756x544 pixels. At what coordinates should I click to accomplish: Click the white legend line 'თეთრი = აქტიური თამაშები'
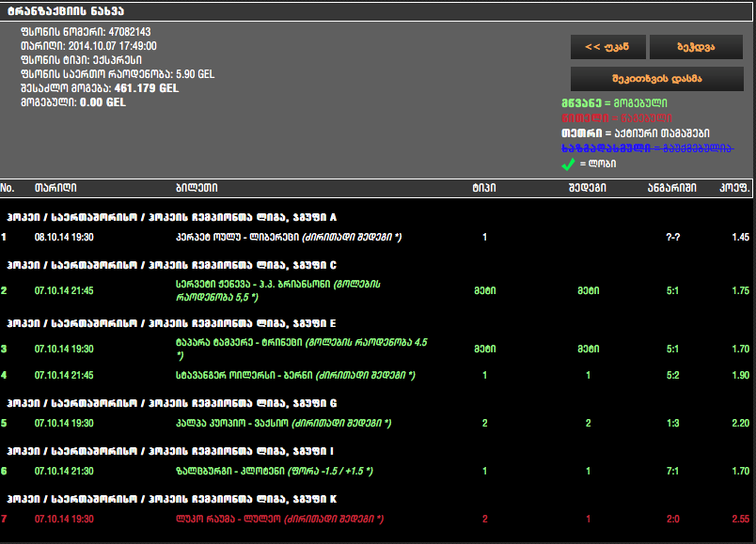[x=636, y=133]
